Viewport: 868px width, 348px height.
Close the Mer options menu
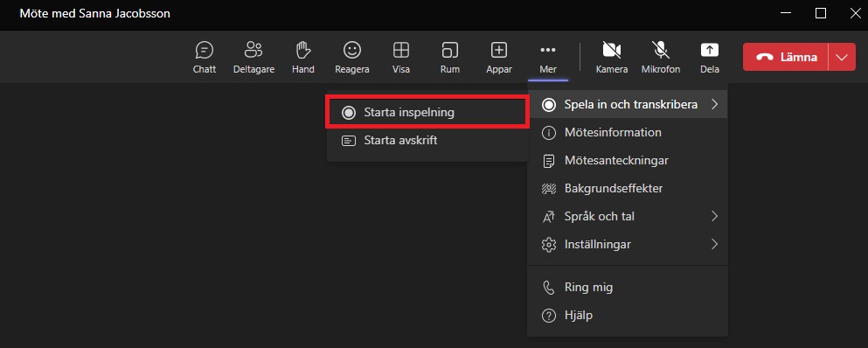coord(548,58)
